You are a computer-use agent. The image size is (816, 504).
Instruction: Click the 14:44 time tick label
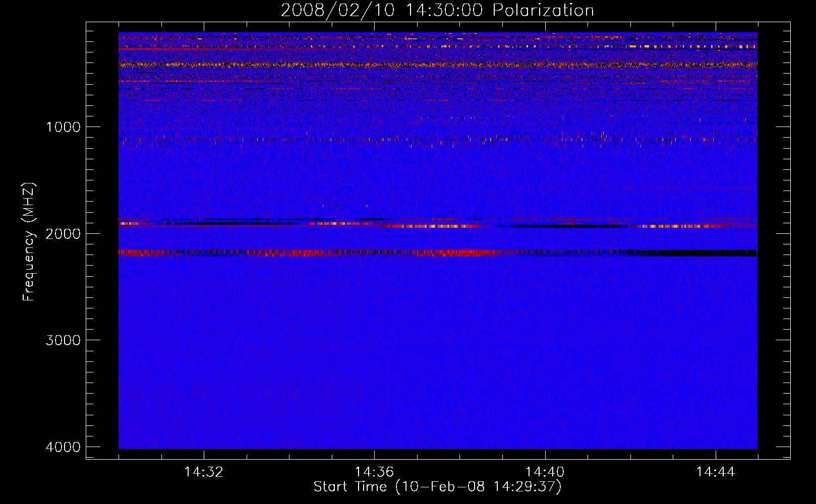point(716,472)
